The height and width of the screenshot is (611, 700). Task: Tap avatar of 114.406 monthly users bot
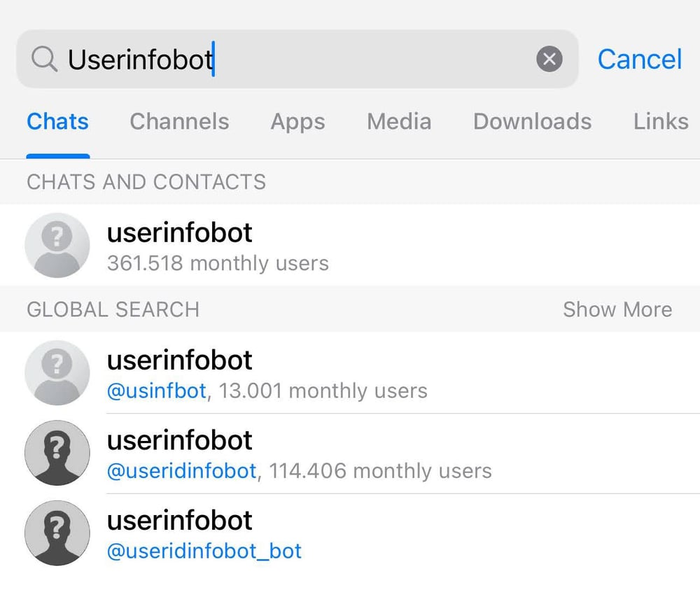pos(57,453)
